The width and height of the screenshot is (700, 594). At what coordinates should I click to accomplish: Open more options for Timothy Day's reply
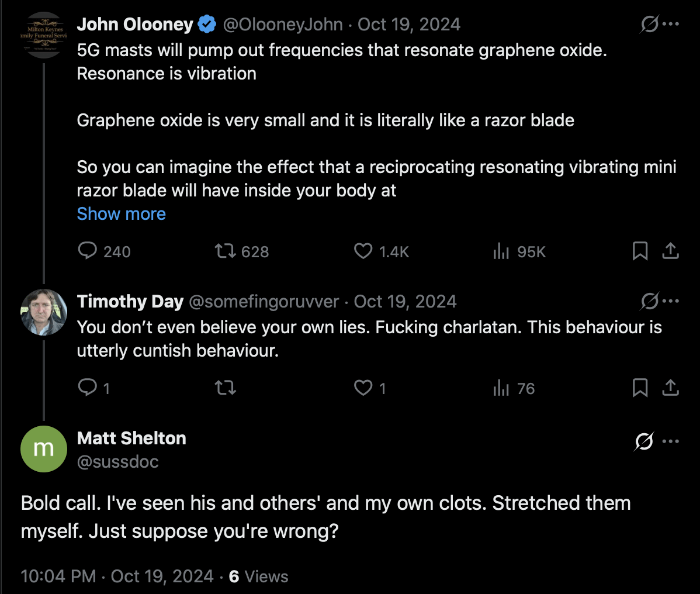[x=671, y=302]
